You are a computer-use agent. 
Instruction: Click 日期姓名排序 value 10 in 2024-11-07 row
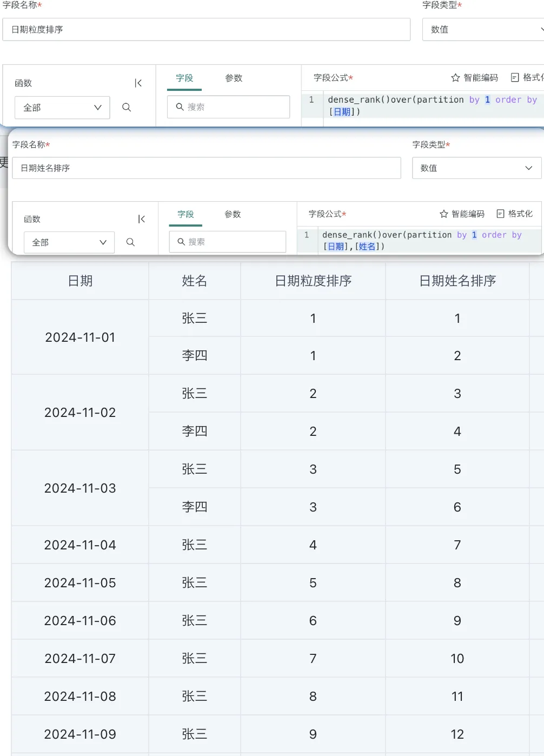pyautogui.click(x=457, y=659)
